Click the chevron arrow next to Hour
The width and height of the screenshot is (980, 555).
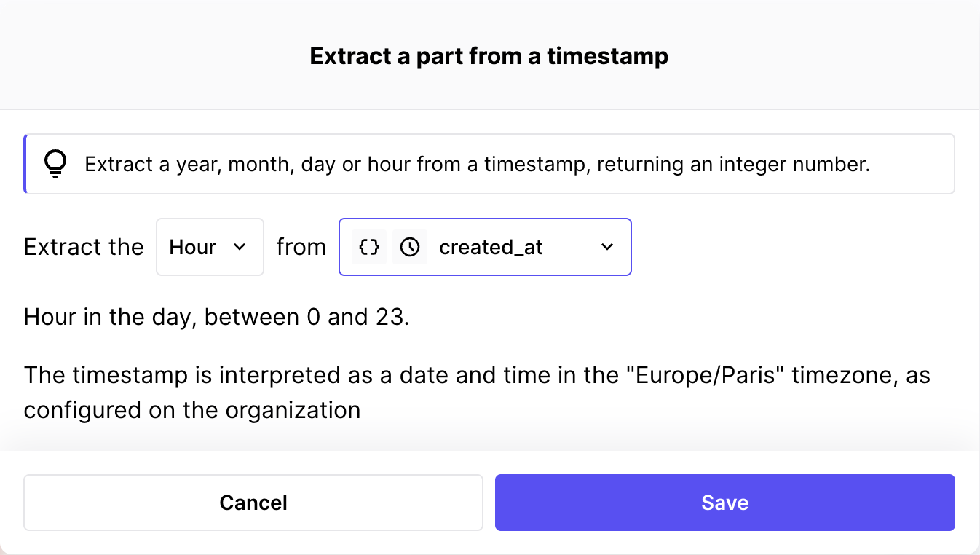240,247
